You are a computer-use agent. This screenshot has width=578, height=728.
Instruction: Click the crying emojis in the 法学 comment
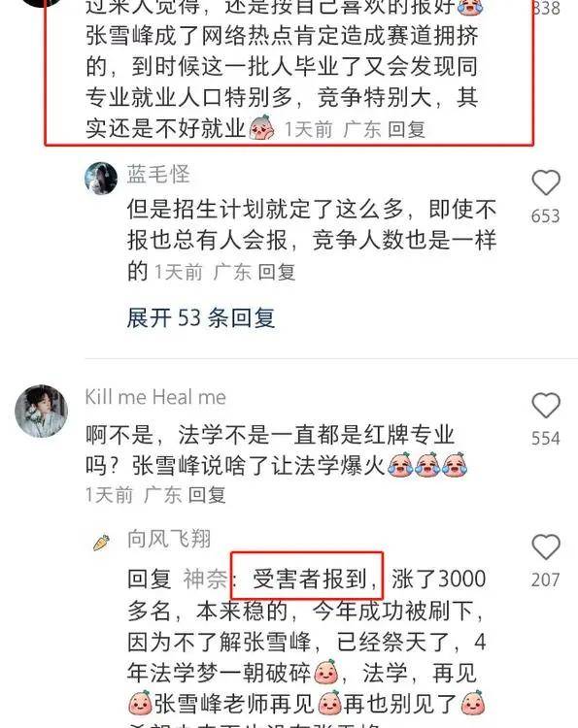pos(427,465)
